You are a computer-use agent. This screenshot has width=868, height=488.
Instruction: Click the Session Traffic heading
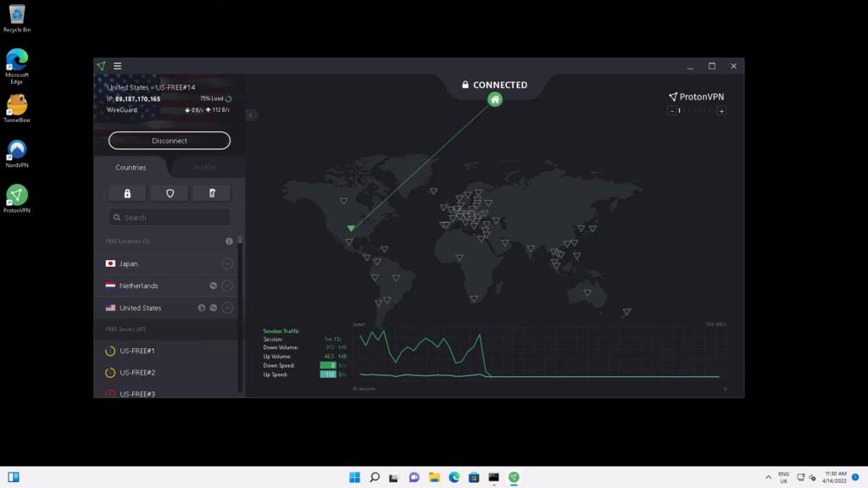click(281, 331)
